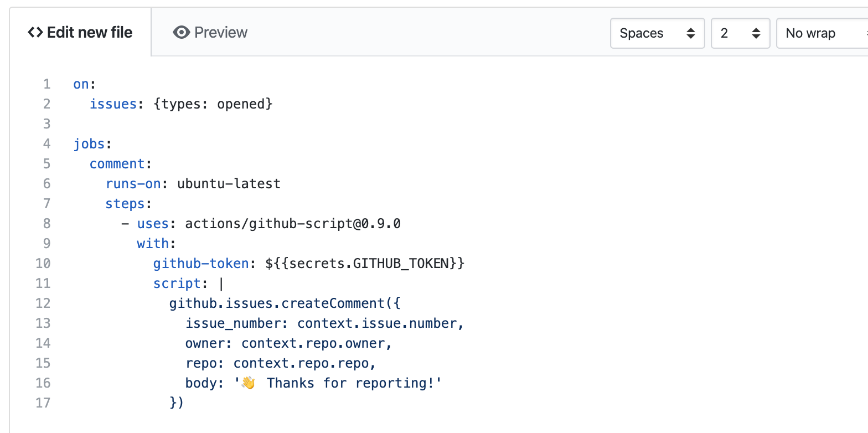Viewport: 868px width, 433px height.
Task: Click the eye icon beside Preview
Action: [x=181, y=33]
